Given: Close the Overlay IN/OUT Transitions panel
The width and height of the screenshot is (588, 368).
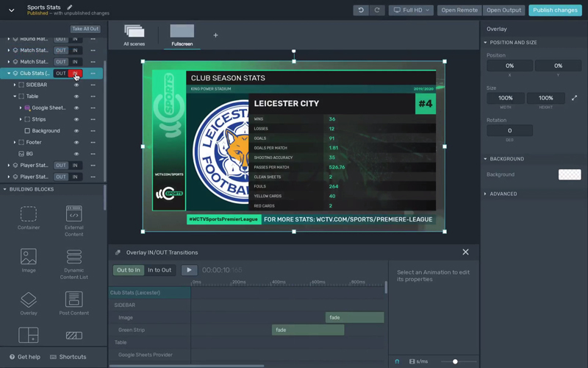Looking at the screenshot, I should 465,252.
